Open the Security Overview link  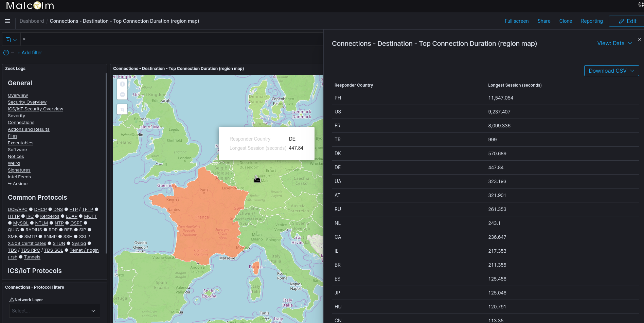coord(27,102)
